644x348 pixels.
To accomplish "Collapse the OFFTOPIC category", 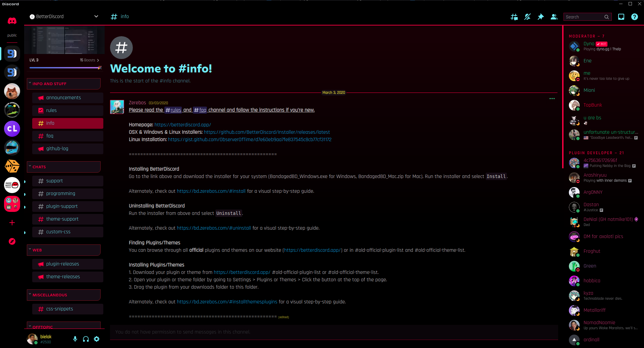I will [64, 326].
